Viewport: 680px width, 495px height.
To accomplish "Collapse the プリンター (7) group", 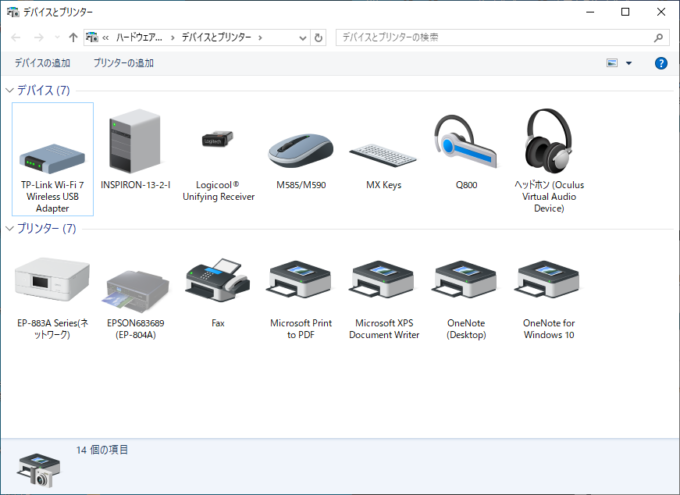I will tap(10, 229).
